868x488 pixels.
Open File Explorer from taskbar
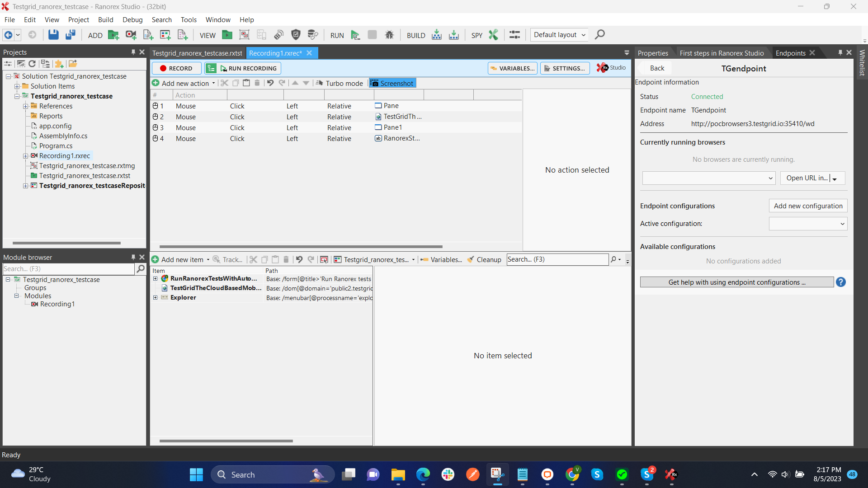(x=398, y=474)
